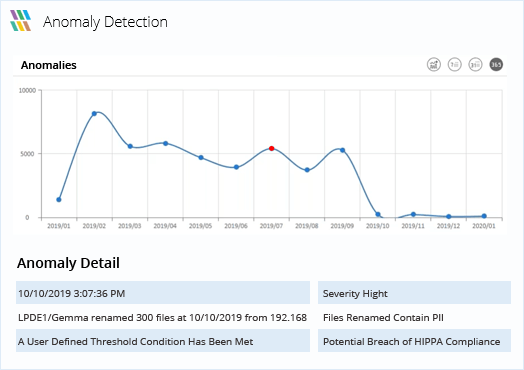The height and width of the screenshot is (370, 524).
Task: Select the red 2019/07 anomaly point
Action: pyautogui.click(x=271, y=148)
